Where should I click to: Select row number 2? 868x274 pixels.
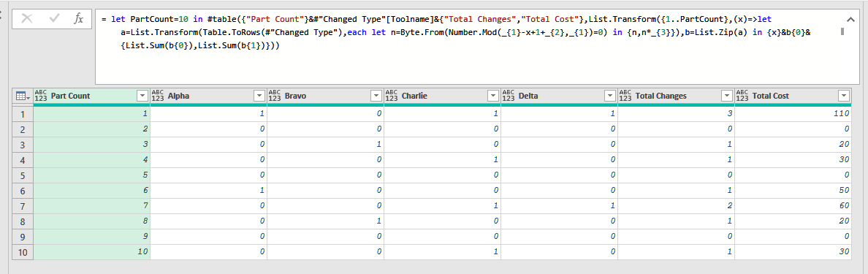coord(23,129)
